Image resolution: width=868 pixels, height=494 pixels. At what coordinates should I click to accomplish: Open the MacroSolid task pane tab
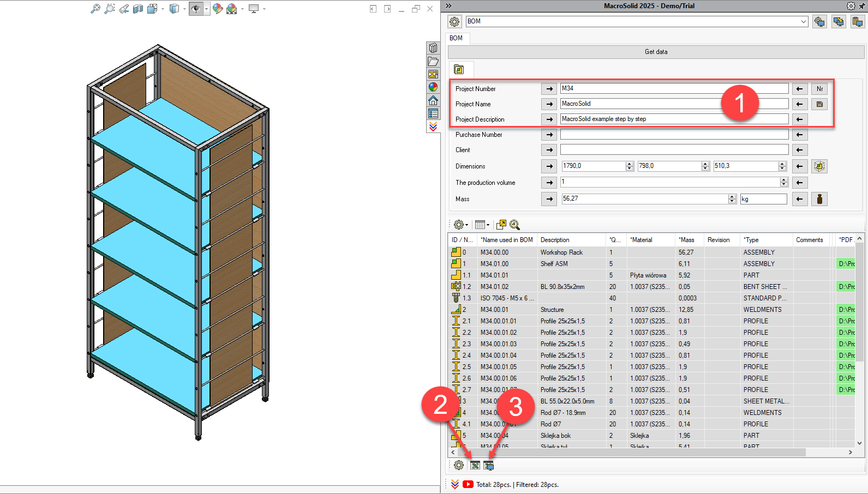pos(433,126)
